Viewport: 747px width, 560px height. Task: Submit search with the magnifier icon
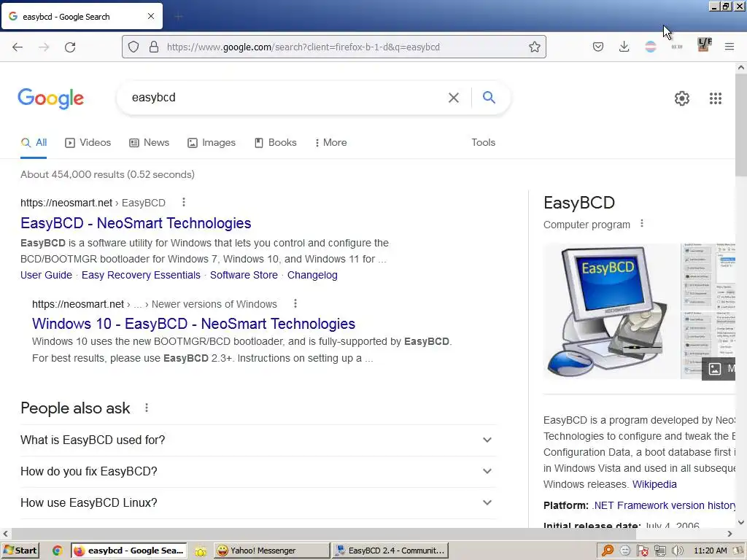pyautogui.click(x=489, y=98)
